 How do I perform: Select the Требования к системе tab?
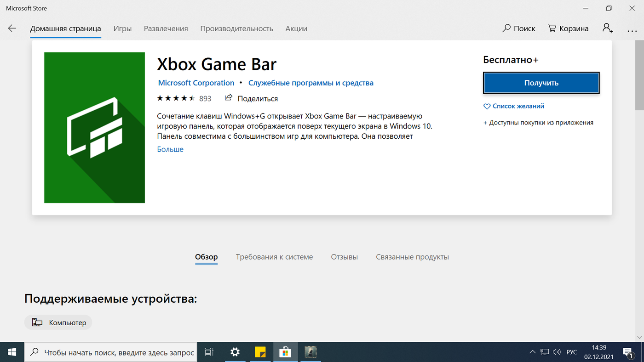click(x=274, y=257)
